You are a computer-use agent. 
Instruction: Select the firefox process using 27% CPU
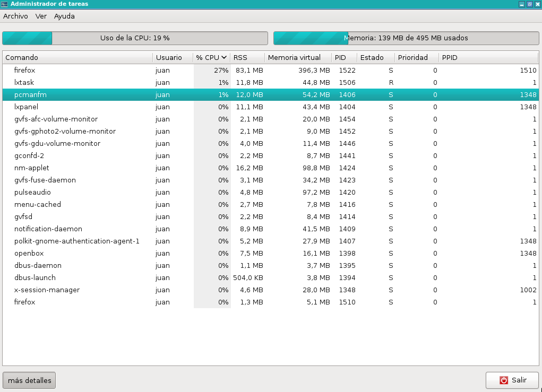(270, 71)
